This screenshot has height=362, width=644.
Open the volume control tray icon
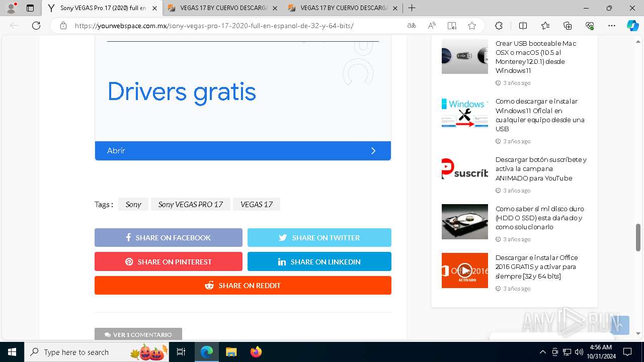(x=579, y=352)
